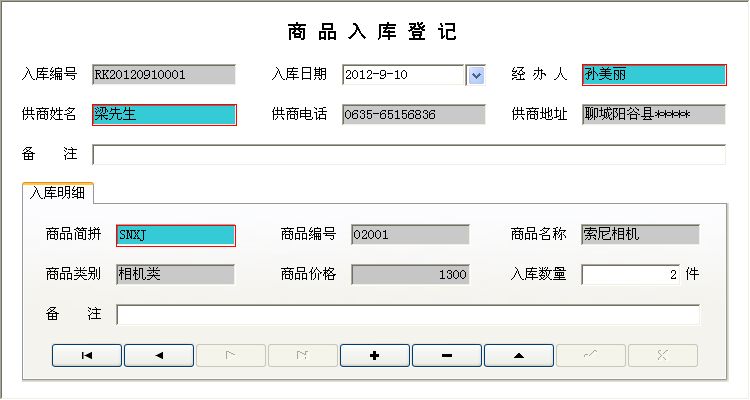The height and width of the screenshot is (400, 750).
Task: Click the 入库编号 field RK20120910001
Action: (164, 75)
